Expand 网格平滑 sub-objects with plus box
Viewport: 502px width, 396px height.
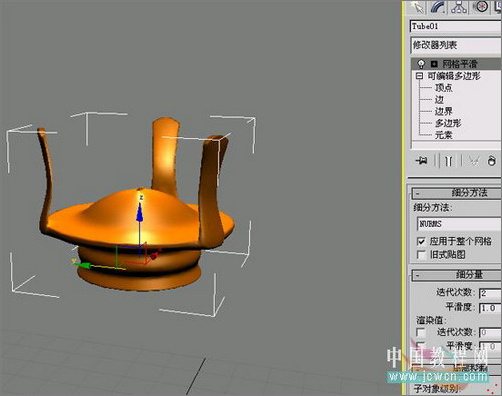coord(434,64)
